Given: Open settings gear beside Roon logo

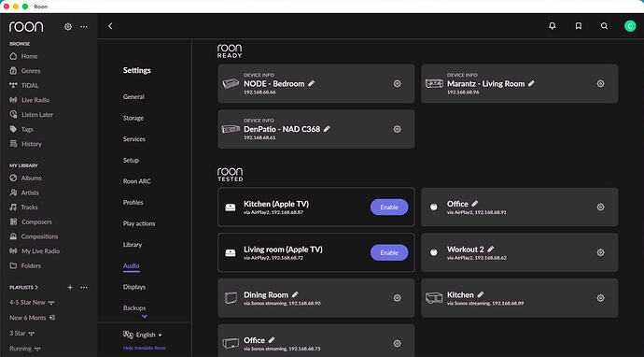Looking at the screenshot, I should click(x=68, y=27).
